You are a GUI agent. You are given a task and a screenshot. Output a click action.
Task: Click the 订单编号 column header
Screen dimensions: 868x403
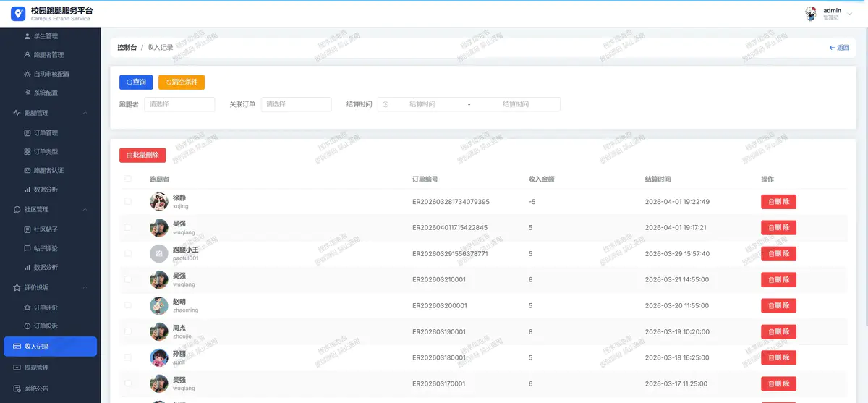click(x=425, y=179)
